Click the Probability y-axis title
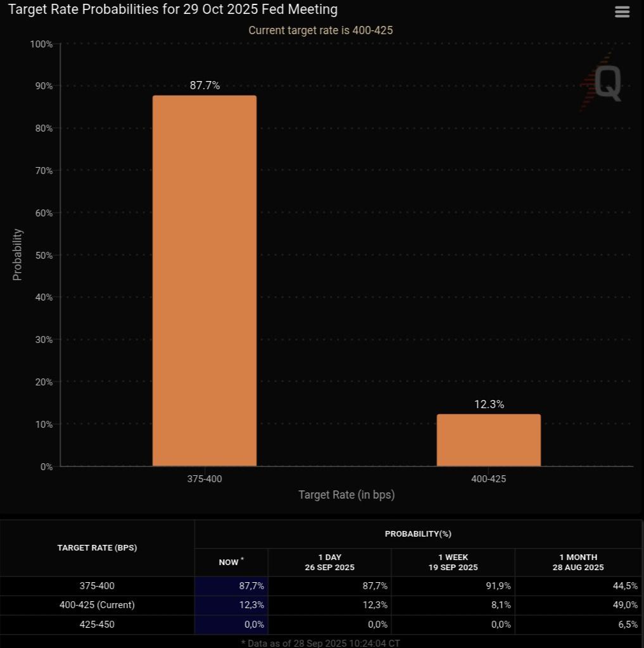This screenshot has width=644, height=648. (x=16, y=255)
